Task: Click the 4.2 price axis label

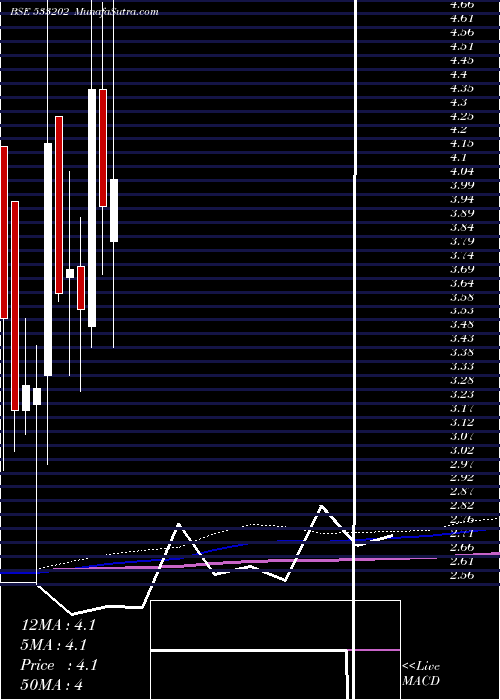Action: [x=458, y=130]
